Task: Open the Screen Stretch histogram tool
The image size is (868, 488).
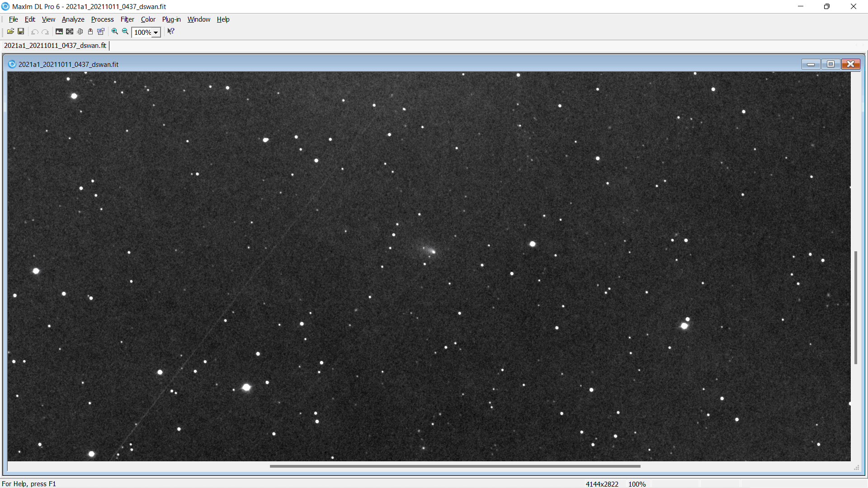Action: [x=59, y=32]
